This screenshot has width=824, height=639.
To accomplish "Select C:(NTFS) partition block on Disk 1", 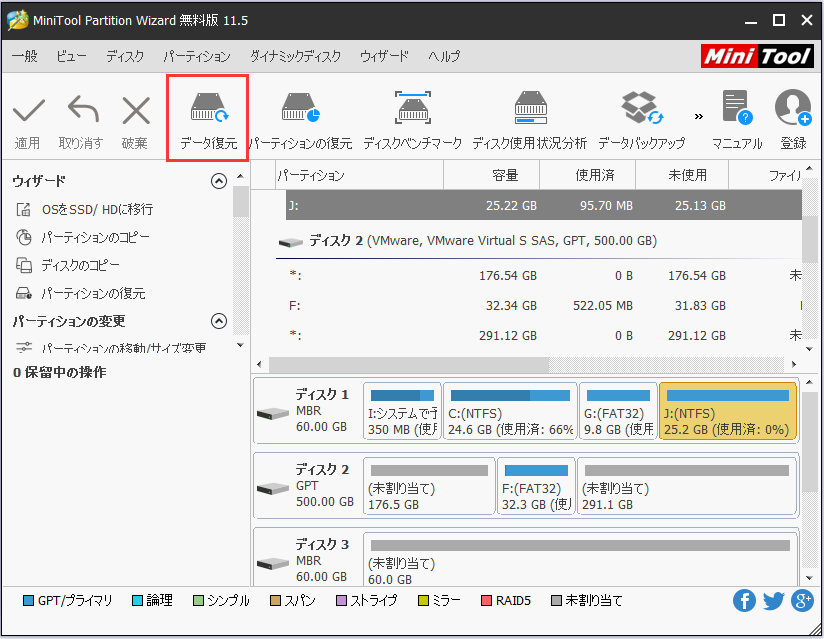I will point(510,411).
